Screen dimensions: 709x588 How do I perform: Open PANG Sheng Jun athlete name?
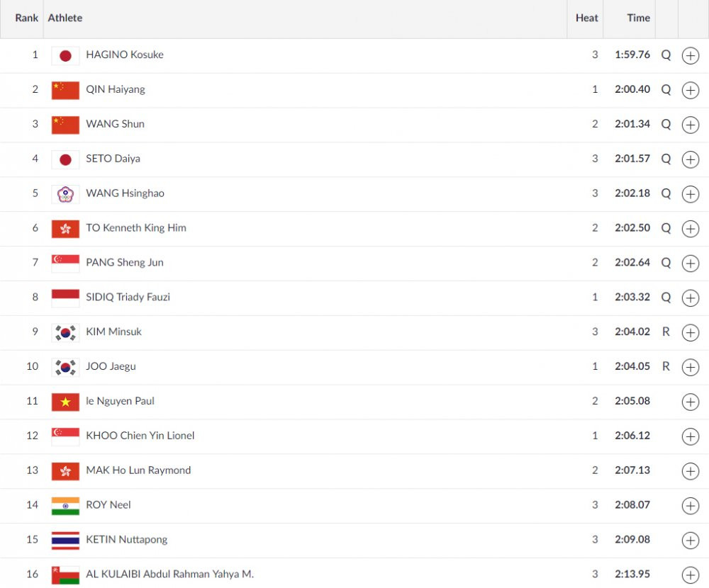pyautogui.click(x=125, y=263)
